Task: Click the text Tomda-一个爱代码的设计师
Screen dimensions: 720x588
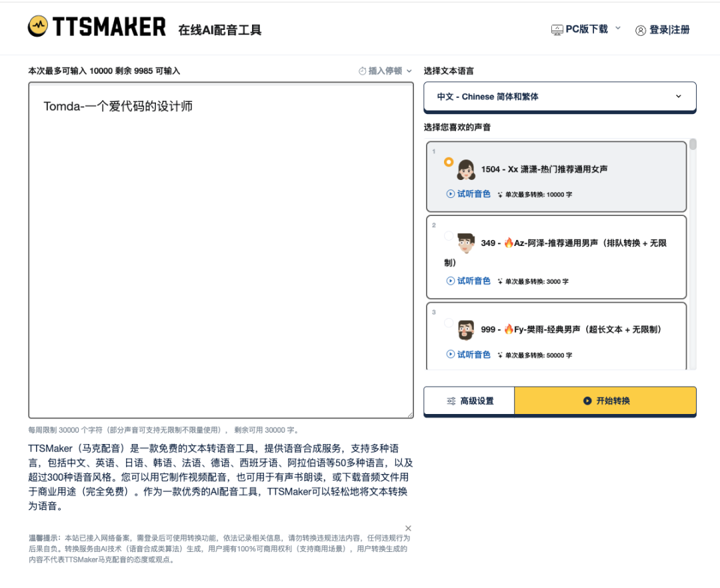Action: 118,107
